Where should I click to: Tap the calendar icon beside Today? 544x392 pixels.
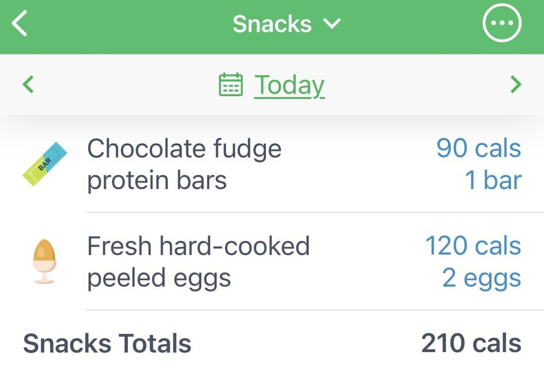pos(231,84)
